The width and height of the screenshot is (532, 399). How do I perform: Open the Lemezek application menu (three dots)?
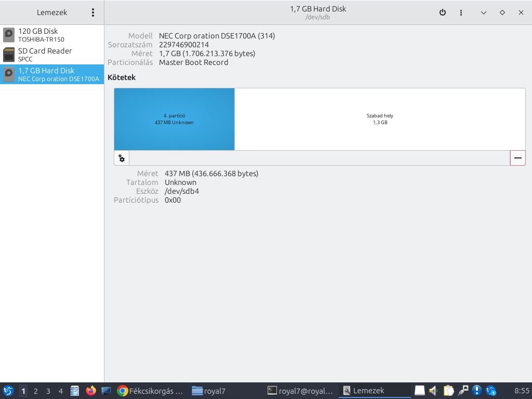coord(93,12)
